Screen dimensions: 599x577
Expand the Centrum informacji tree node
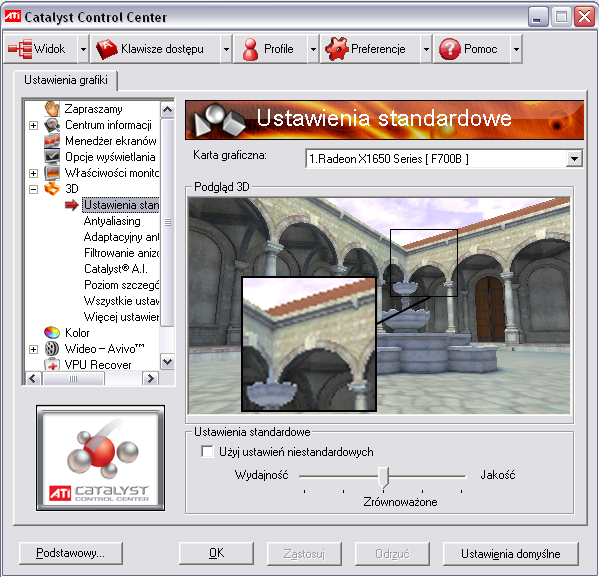pos(34,125)
